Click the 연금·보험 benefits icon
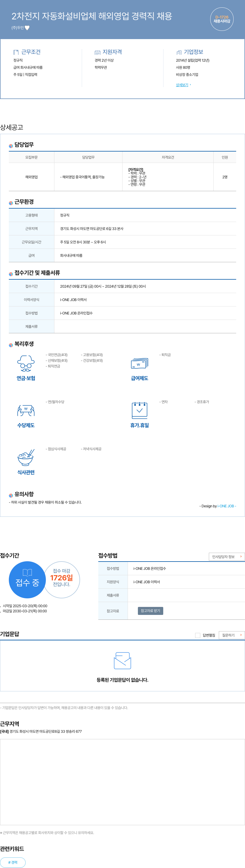This screenshot has width=245, height=868. (26, 364)
